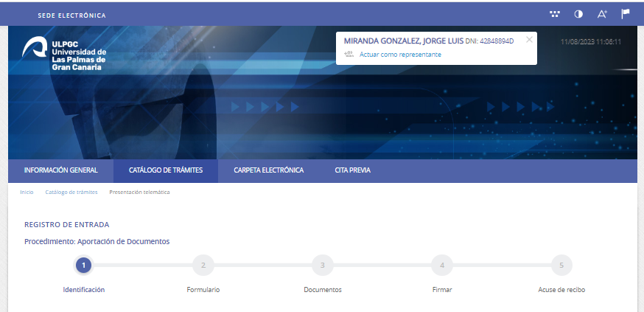Click the Sede Electrónica header title
The width and height of the screenshot is (644, 312).
click(x=72, y=15)
